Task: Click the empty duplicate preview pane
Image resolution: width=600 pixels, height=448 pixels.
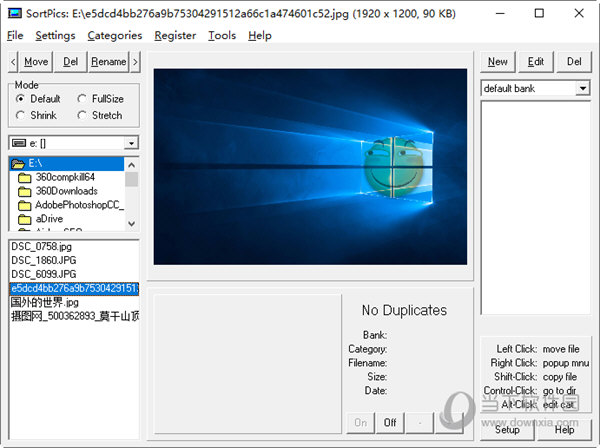Action: 248,363
